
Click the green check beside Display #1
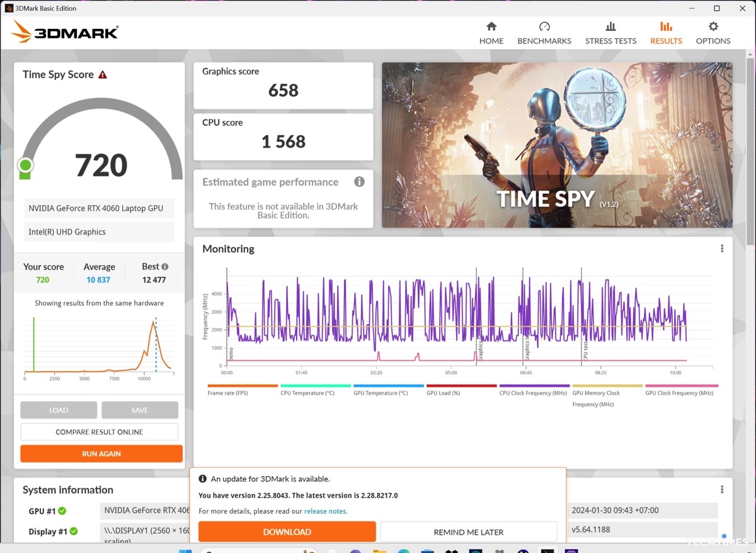[x=74, y=531]
